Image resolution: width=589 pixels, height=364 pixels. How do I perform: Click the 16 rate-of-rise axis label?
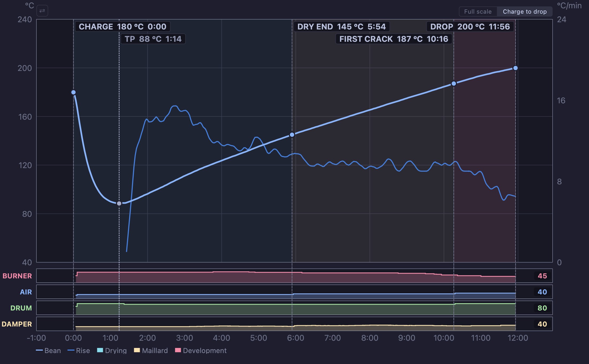pos(561,101)
